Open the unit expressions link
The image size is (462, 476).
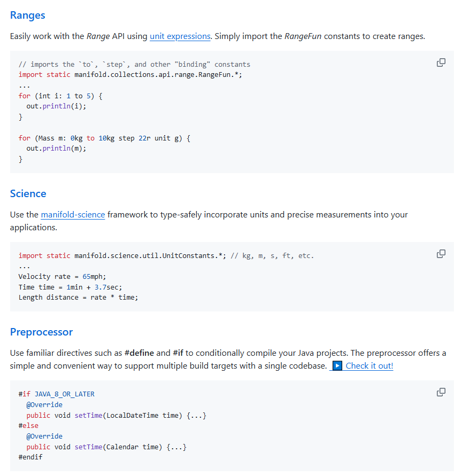(180, 36)
